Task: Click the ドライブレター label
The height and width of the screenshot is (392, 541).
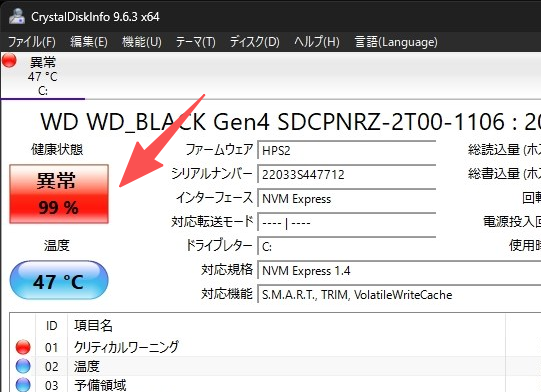Action: (219, 246)
